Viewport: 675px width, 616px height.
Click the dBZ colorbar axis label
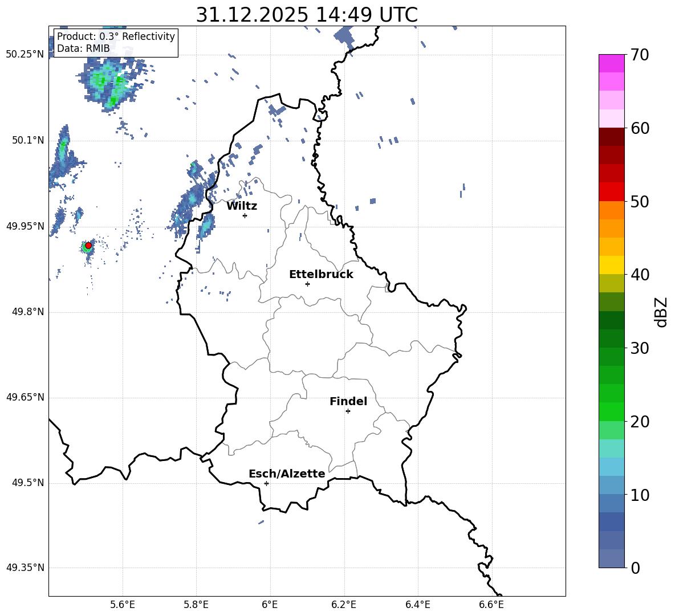(x=661, y=312)
